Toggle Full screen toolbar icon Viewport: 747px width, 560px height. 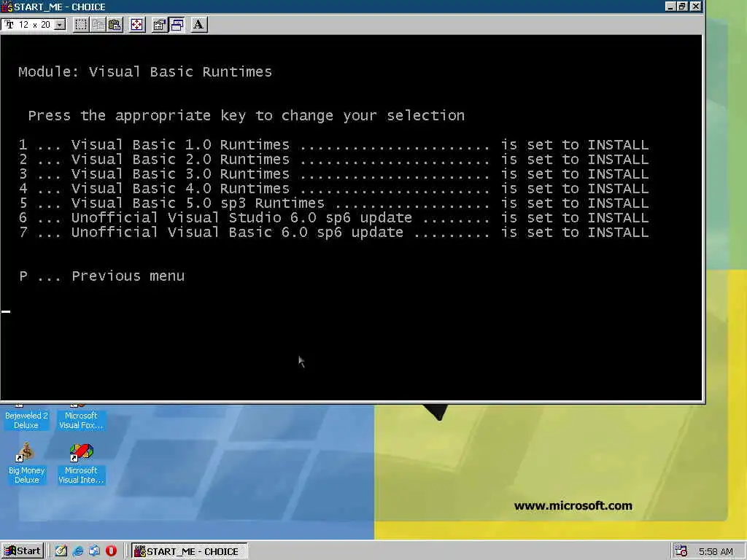[136, 25]
